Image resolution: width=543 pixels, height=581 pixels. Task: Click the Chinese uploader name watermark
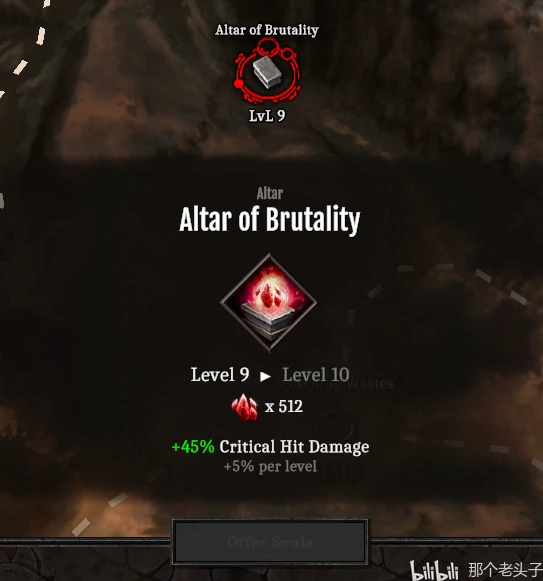[505, 570]
